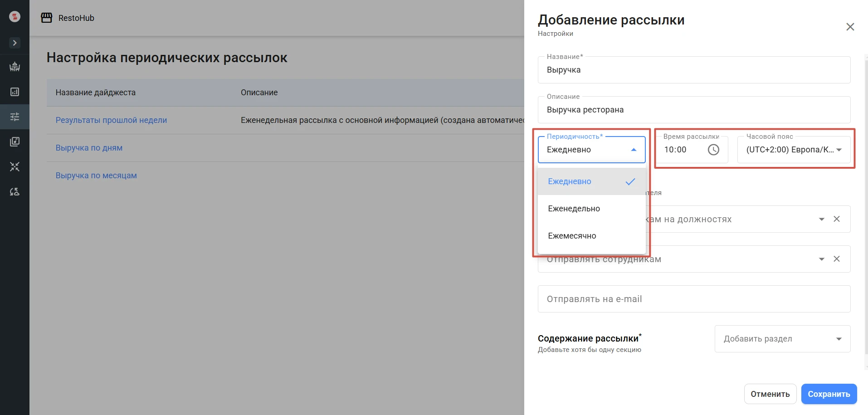Clear the Отправлять сотрудникам field
The image size is (868, 415).
[x=837, y=259]
